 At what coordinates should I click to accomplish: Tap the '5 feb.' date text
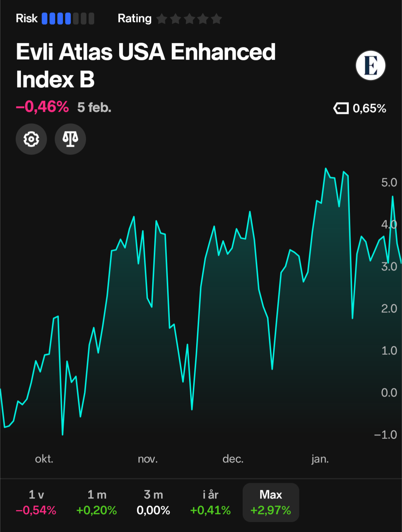coord(94,108)
